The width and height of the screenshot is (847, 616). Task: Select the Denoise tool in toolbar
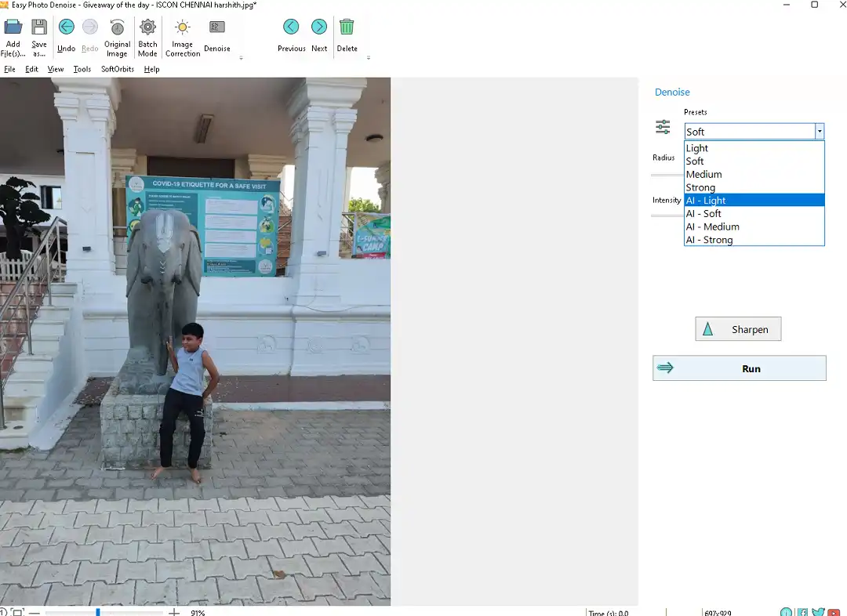[x=217, y=28]
